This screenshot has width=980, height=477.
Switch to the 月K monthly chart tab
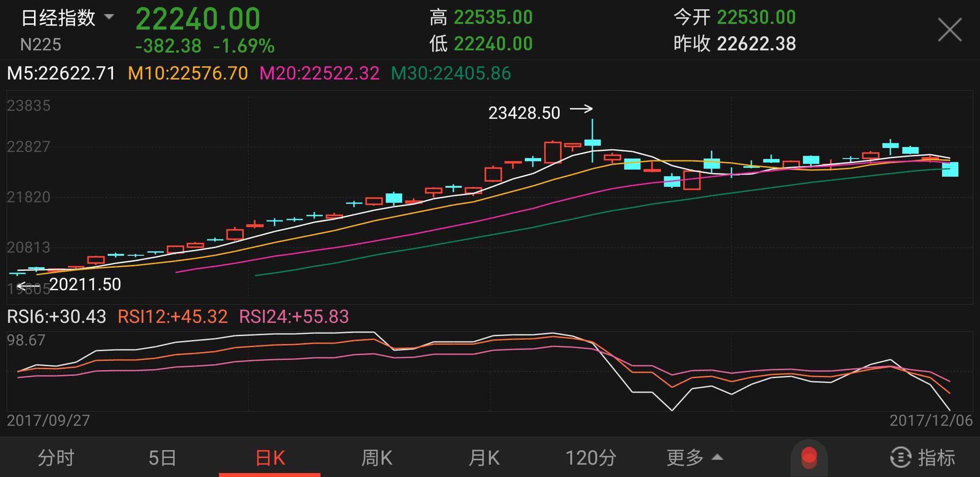[484, 457]
